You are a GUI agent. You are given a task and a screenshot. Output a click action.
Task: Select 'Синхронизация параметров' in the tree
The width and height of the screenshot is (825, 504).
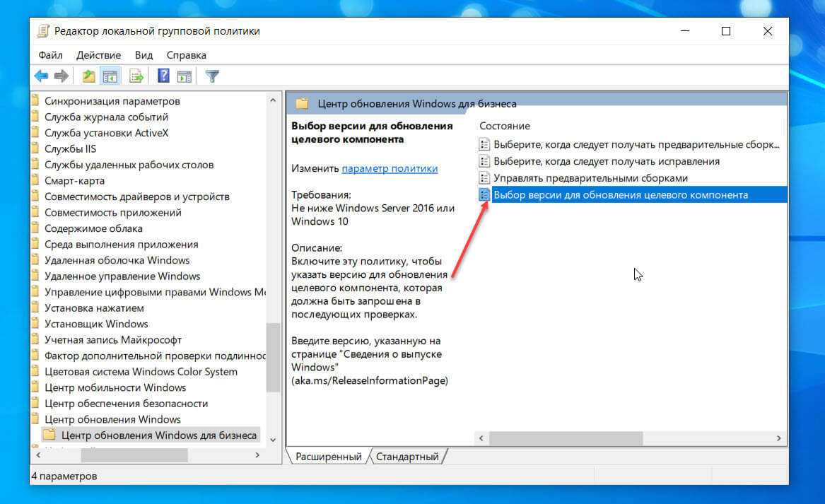pos(112,101)
